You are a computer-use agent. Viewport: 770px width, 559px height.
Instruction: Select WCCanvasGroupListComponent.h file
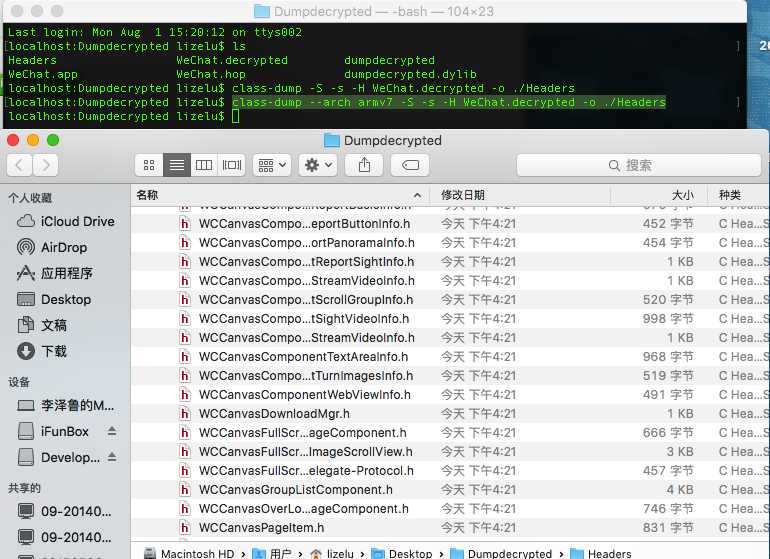click(450, 490)
